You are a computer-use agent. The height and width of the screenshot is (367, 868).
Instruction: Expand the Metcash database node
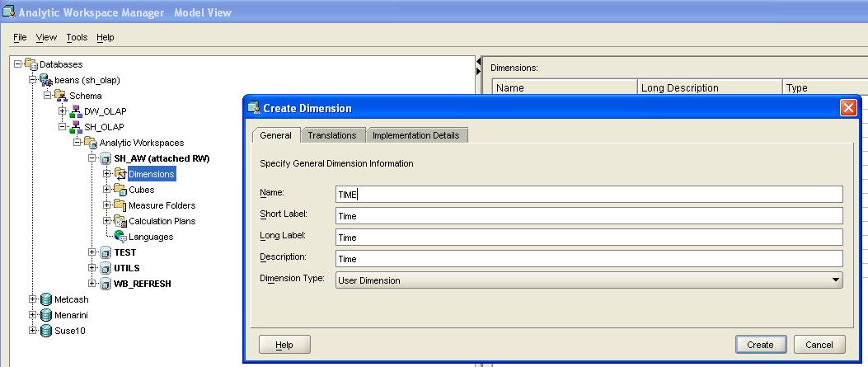(33, 299)
